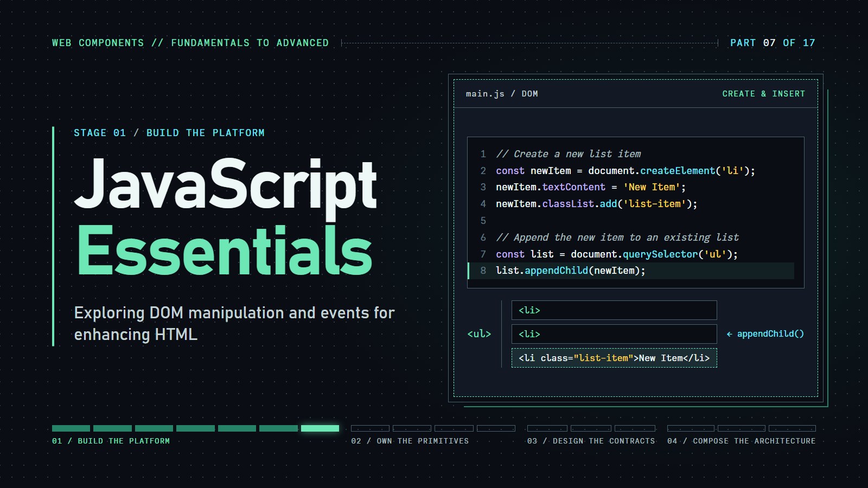Image resolution: width=868 pixels, height=488 pixels.
Task: Click the '← appendChild()' annotation
Action: point(765,334)
